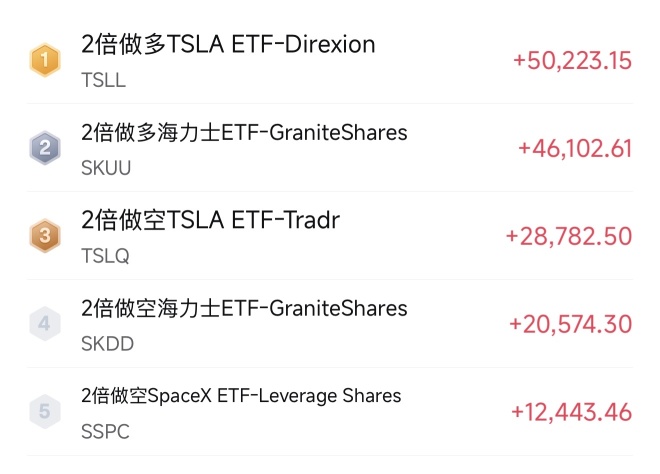
Task: Select the SKDD ticker symbol
Action: coord(107,344)
